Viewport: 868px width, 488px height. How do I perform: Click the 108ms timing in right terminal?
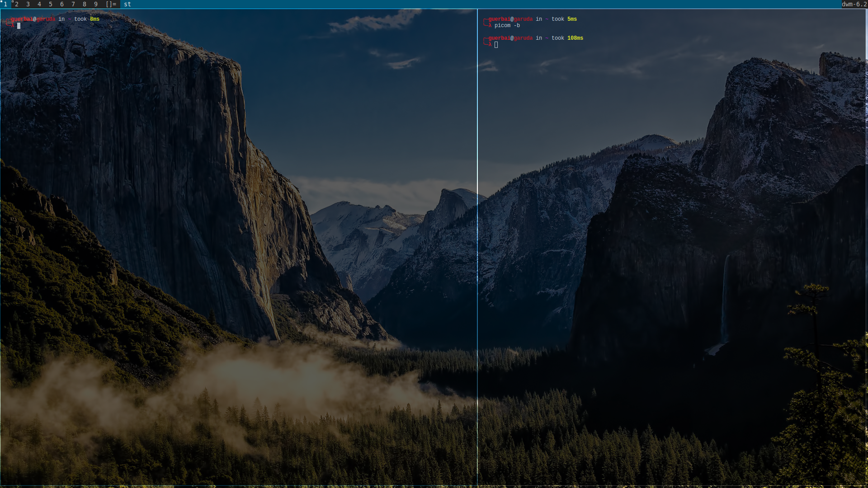pyautogui.click(x=575, y=38)
